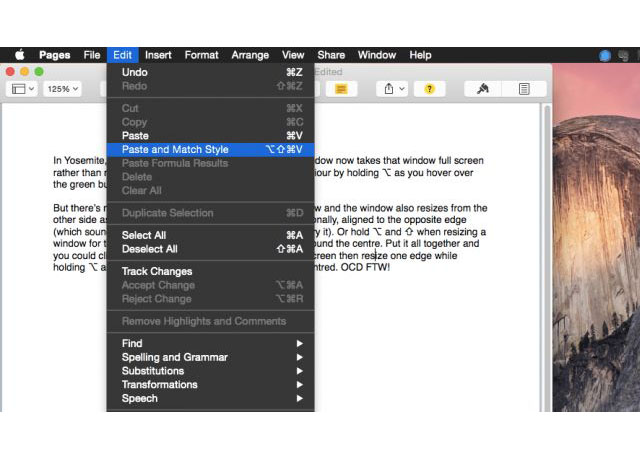
Task: Click the yellow minimize window button
Action: click(24, 72)
